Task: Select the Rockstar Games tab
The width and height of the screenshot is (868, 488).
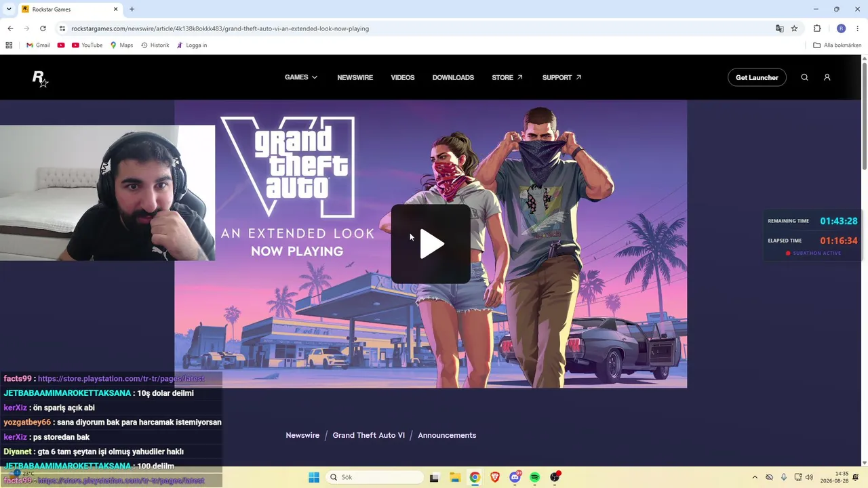Action: point(70,9)
